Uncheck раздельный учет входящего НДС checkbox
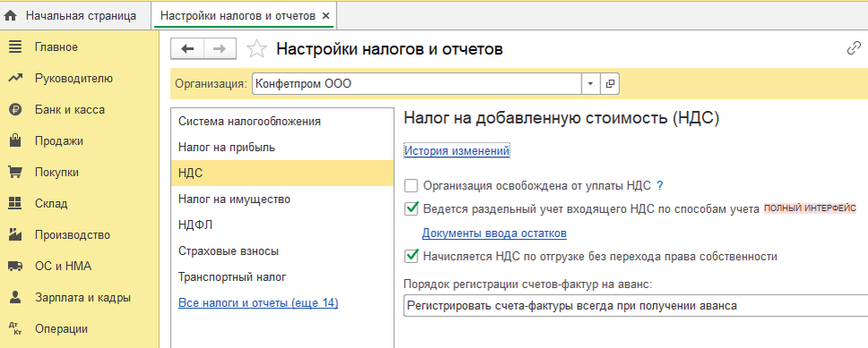The height and width of the screenshot is (348, 868). (411, 208)
